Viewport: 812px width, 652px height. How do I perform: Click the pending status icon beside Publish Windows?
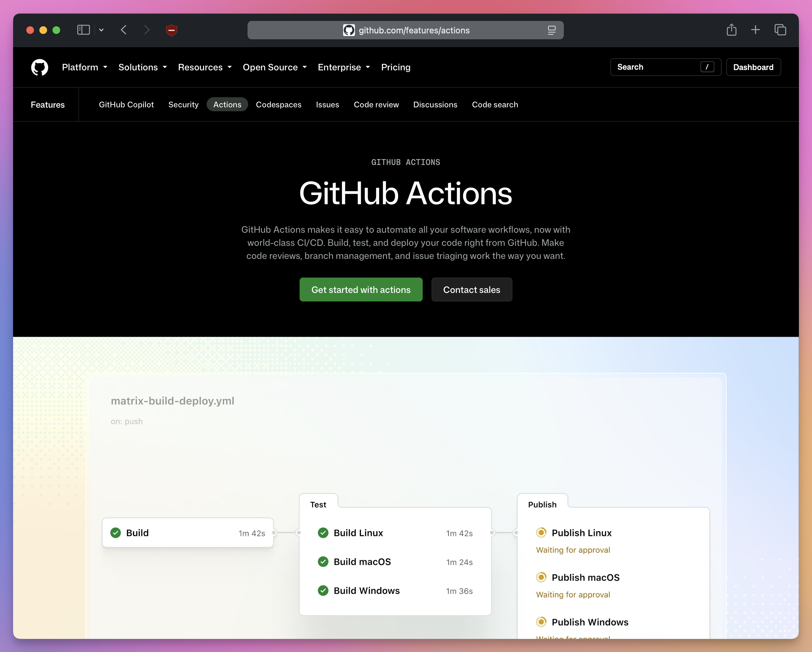pyautogui.click(x=541, y=622)
